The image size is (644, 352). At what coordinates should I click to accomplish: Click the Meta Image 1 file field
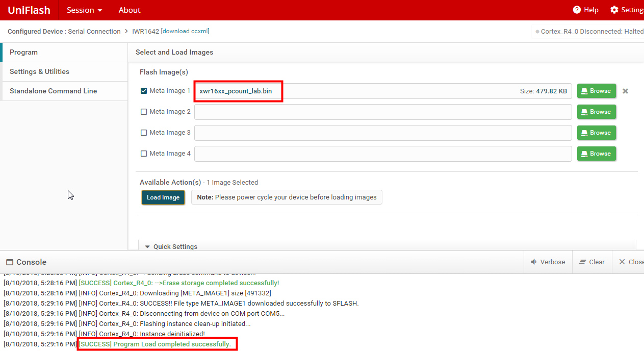click(x=383, y=91)
